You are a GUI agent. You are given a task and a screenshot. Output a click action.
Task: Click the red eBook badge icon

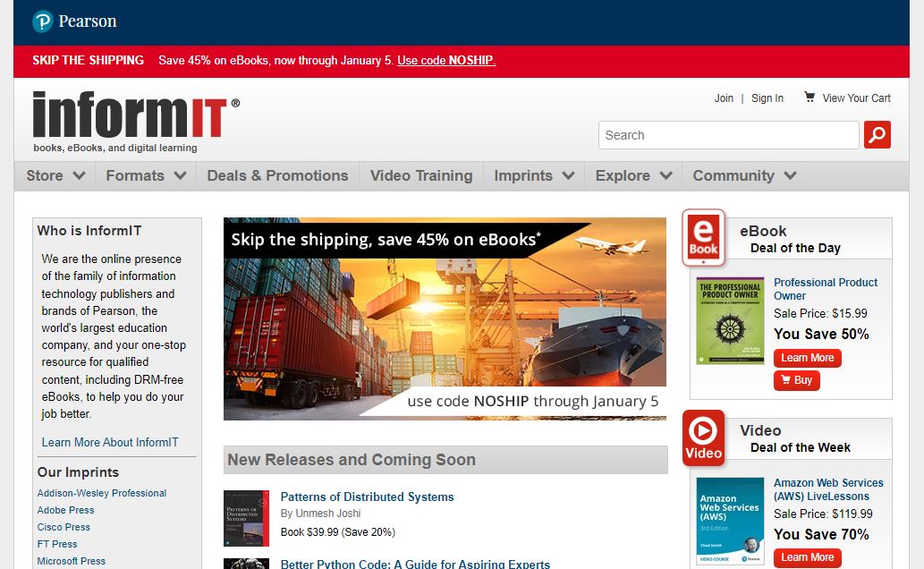pos(704,238)
